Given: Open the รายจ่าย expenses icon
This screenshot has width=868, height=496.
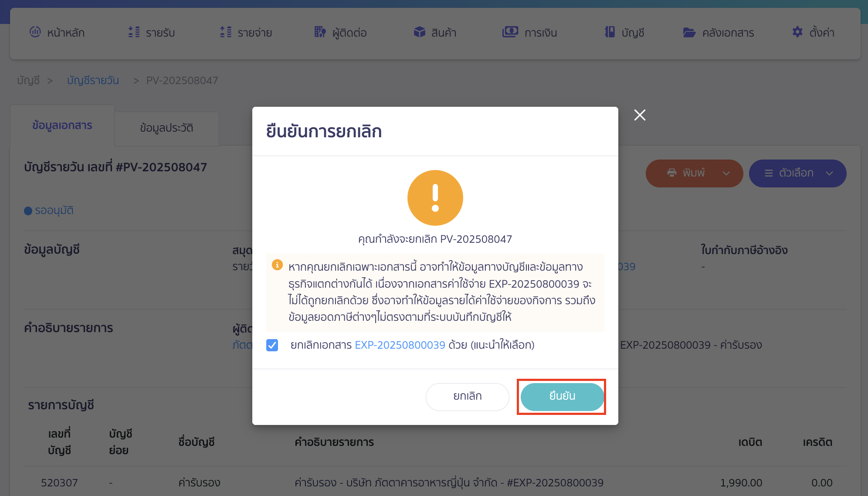Looking at the screenshot, I should [225, 32].
